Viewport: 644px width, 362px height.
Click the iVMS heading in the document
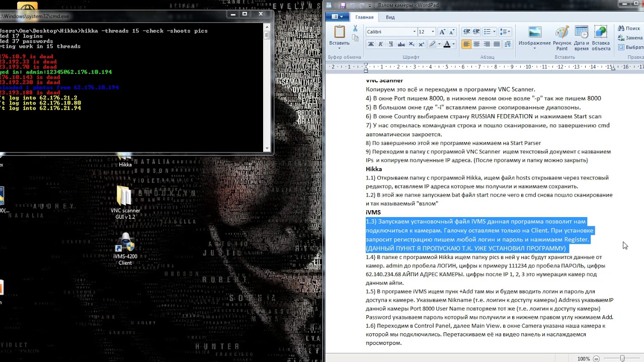point(373,212)
